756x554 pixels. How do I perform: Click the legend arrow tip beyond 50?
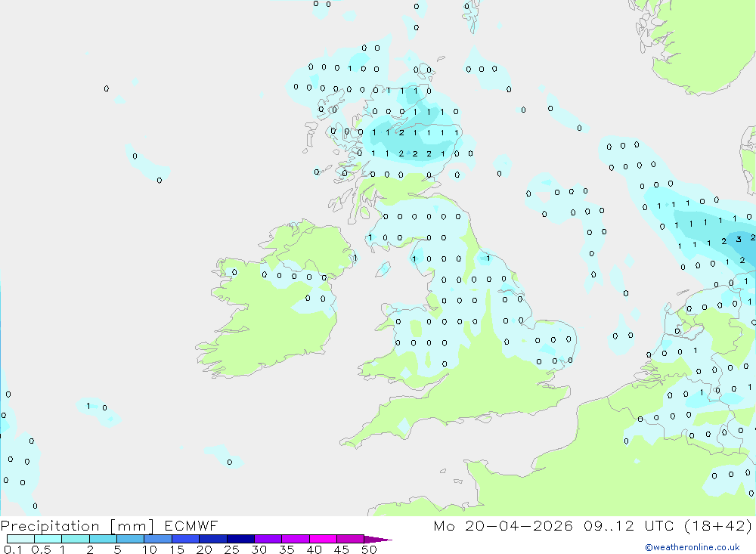pos(379,539)
